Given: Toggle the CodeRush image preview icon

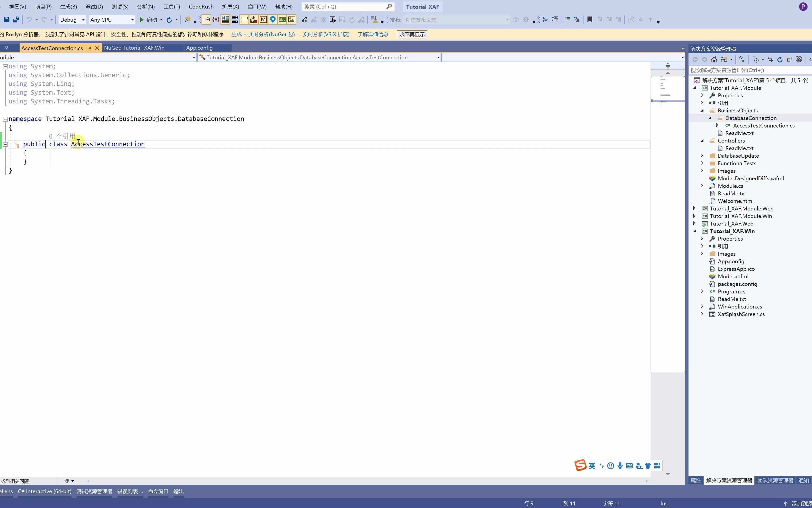Looking at the screenshot, I should pyautogui.click(x=292, y=19).
